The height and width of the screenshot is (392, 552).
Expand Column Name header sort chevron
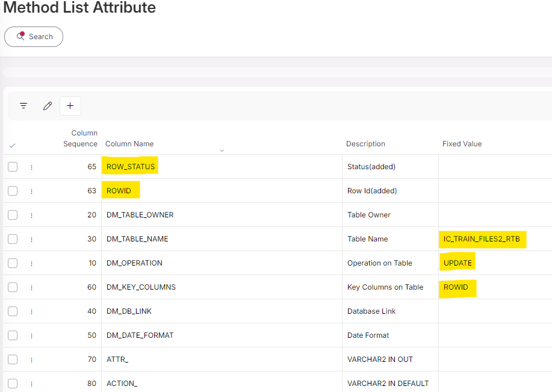222,151
